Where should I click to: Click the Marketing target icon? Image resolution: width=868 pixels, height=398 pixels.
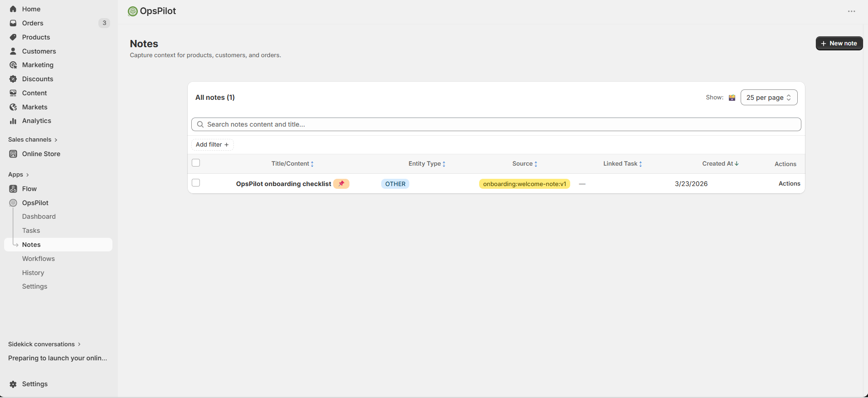tap(13, 65)
